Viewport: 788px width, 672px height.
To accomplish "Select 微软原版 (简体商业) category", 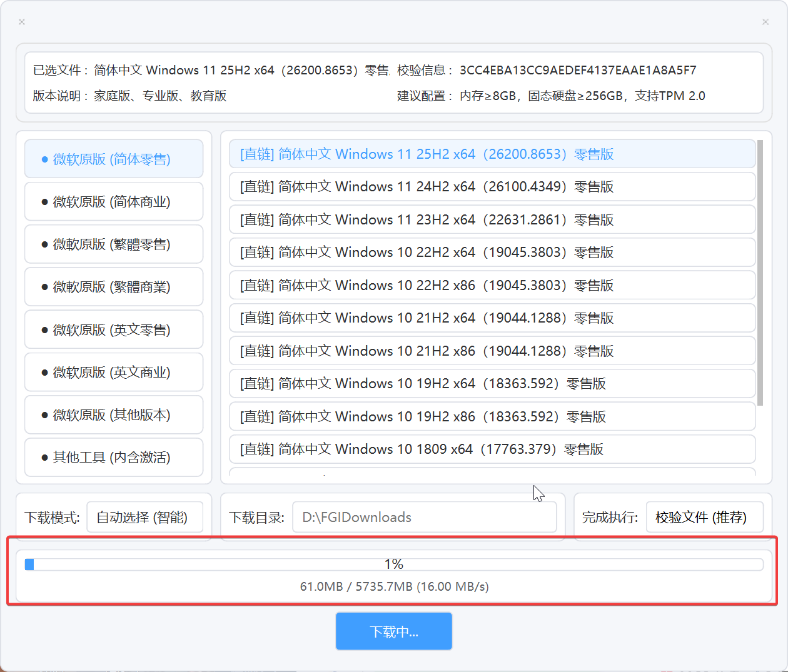I will [x=114, y=201].
